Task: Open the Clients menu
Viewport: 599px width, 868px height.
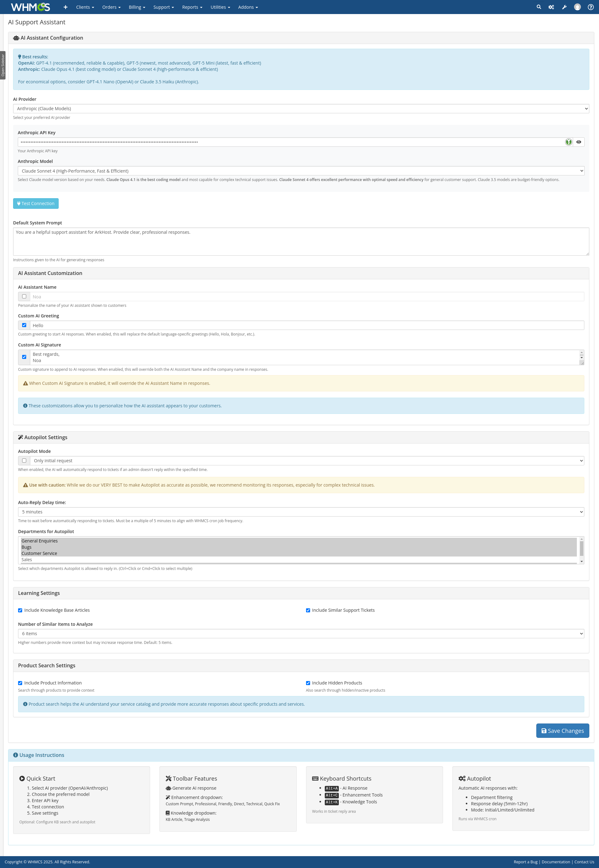Action: [x=85, y=7]
